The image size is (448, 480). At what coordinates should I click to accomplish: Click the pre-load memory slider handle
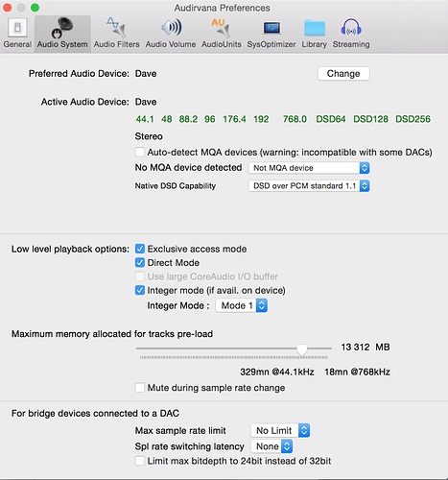click(x=301, y=349)
